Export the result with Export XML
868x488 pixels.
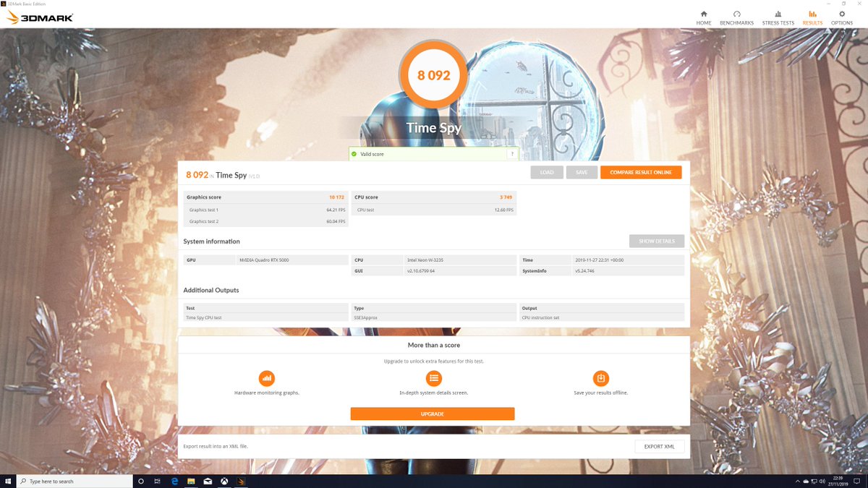click(658, 446)
